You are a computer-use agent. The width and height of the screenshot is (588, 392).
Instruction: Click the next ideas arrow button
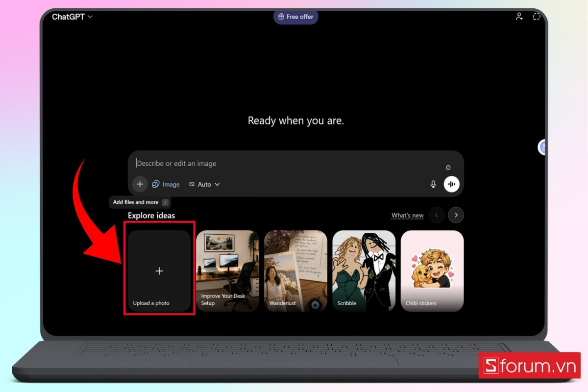pyautogui.click(x=456, y=215)
